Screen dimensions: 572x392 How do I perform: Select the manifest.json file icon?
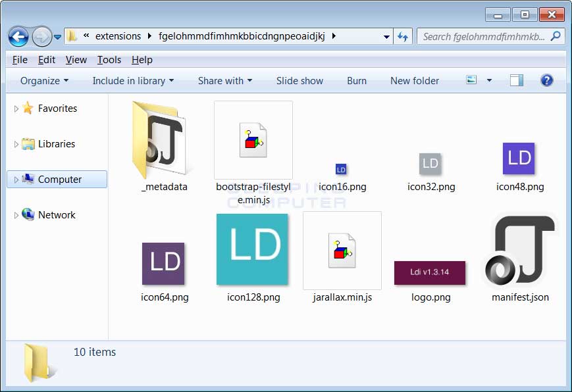[x=520, y=251]
